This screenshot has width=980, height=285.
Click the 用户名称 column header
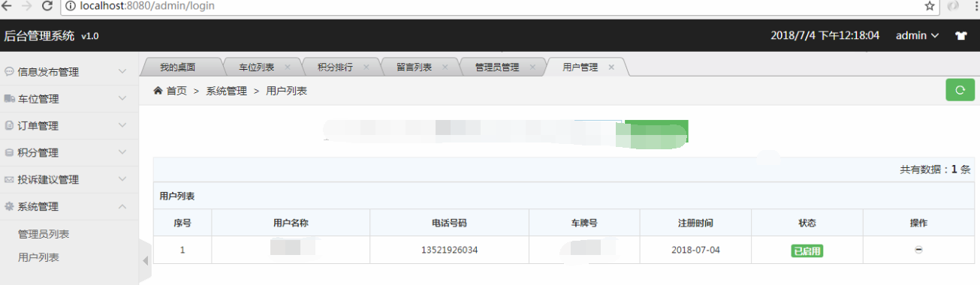[291, 223]
